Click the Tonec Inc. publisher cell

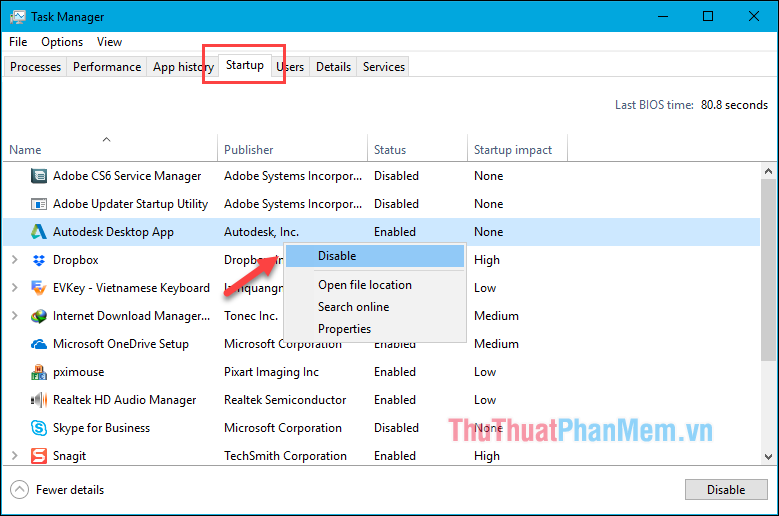(251, 316)
